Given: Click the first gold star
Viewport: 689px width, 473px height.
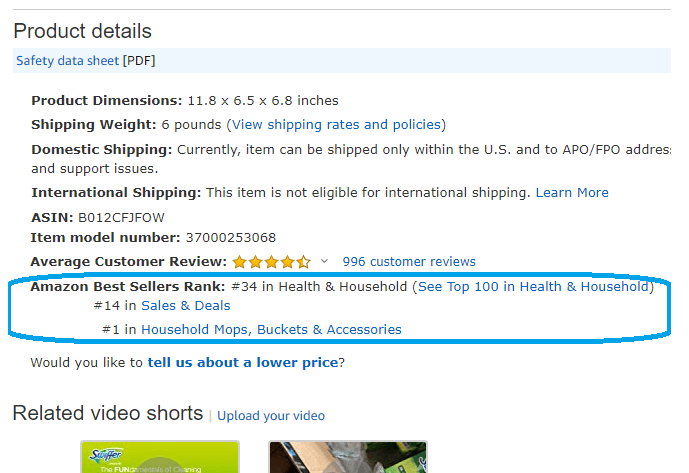Looking at the screenshot, I should (x=239, y=262).
